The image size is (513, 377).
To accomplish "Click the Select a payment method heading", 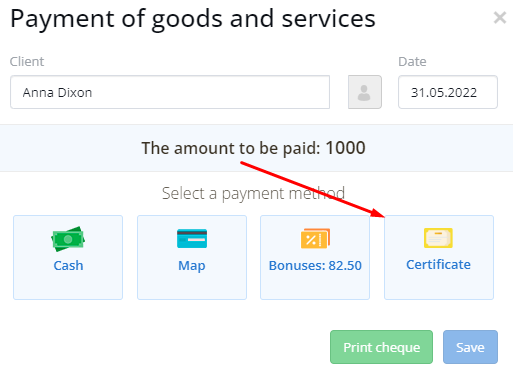I will (x=253, y=193).
